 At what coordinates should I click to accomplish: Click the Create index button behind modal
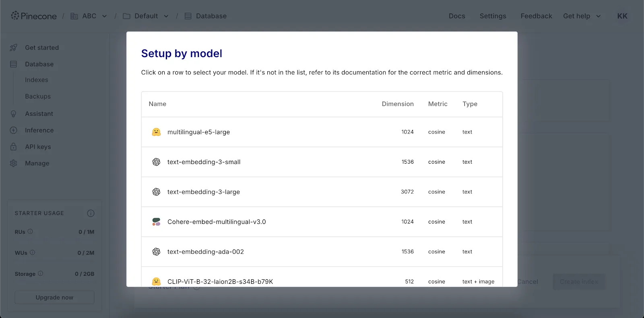coord(579,282)
